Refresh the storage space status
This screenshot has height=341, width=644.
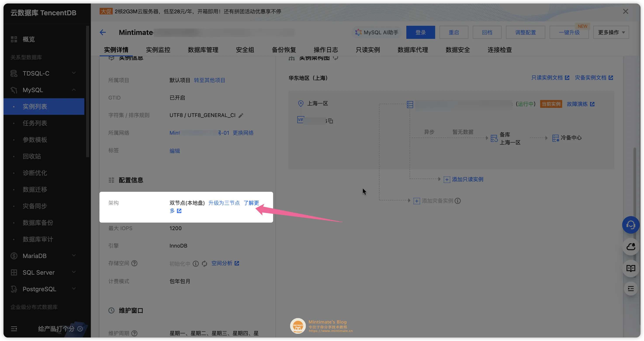pyautogui.click(x=204, y=263)
